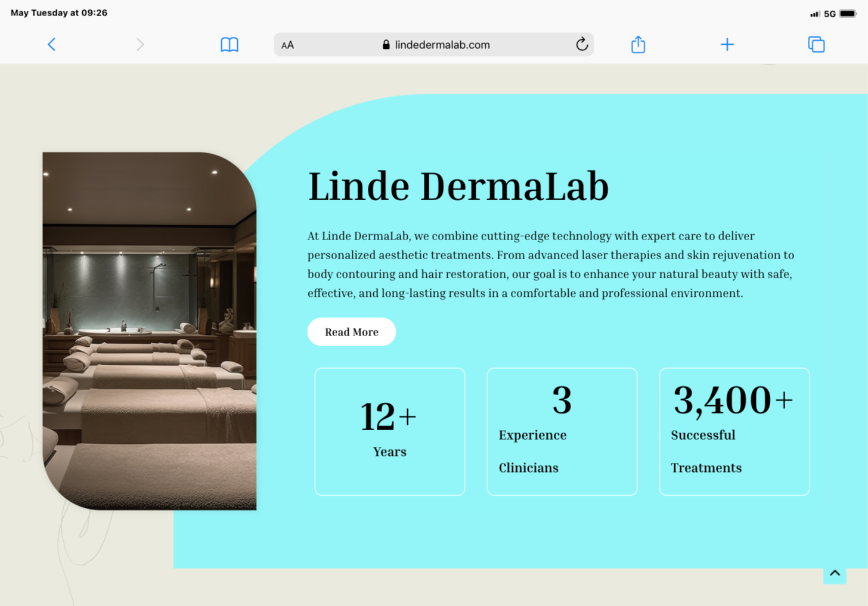The image size is (868, 606).
Task: Tap the scroll-to-top chevron button
Action: (x=835, y=573)
